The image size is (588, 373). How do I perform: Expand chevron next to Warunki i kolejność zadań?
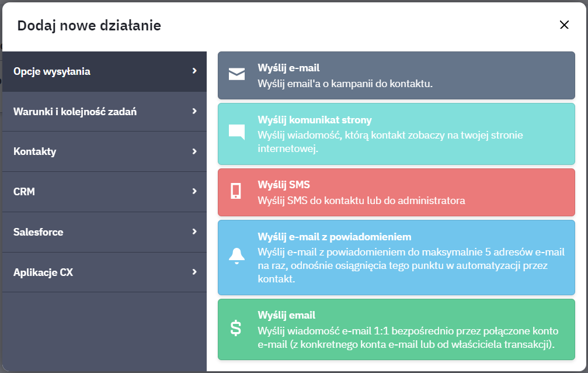(194, 111)
